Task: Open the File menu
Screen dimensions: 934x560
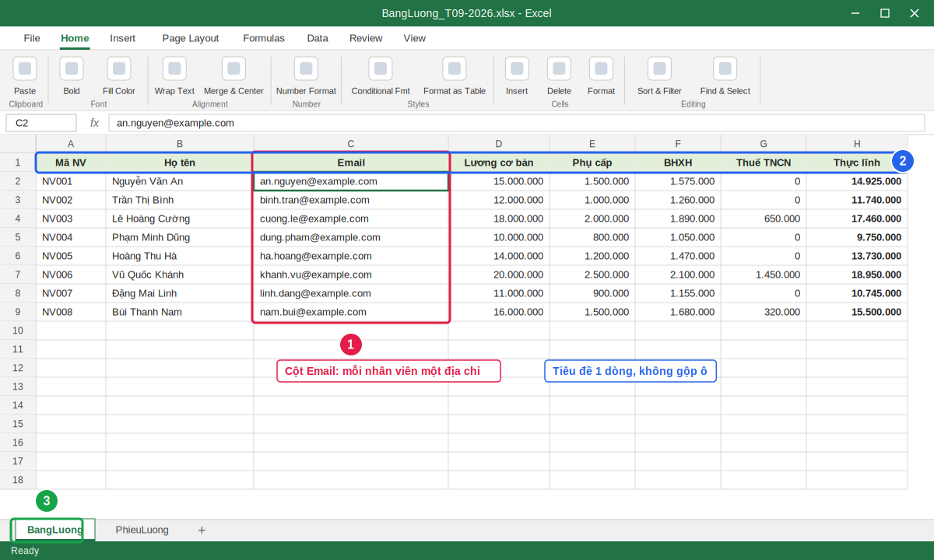Action: click(32, 38)
